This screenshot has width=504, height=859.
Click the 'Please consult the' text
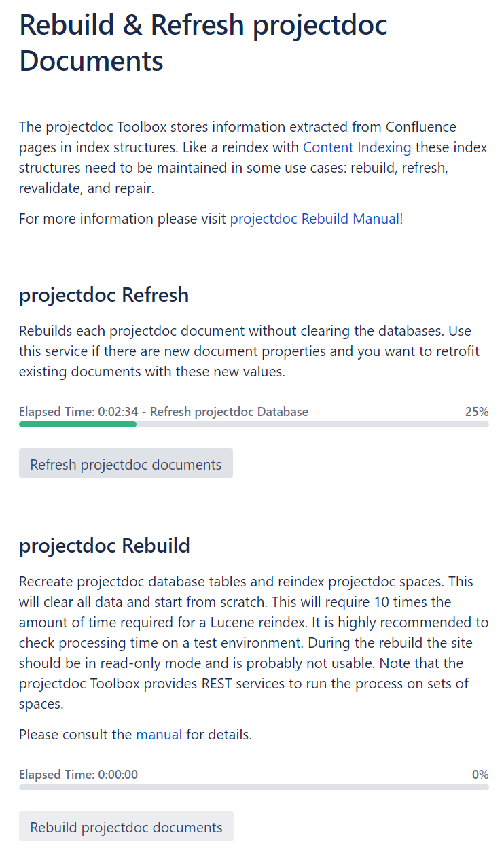[x=76, y=735]
